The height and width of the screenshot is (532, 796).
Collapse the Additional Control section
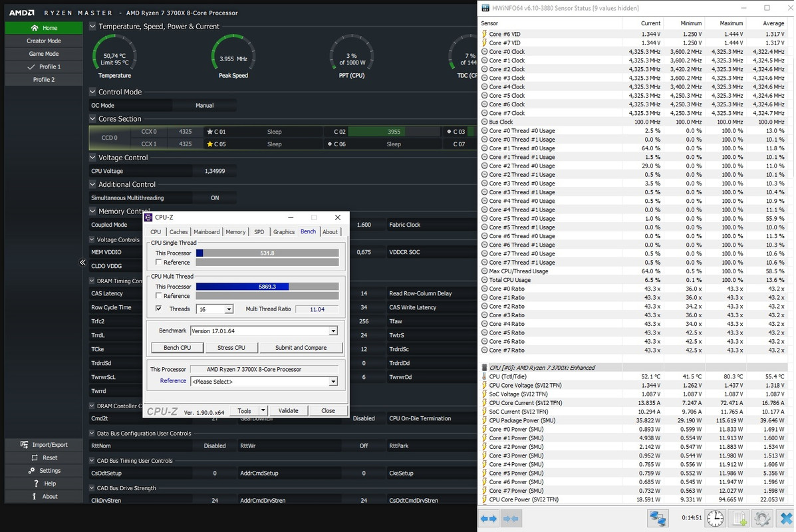point(92,184)
